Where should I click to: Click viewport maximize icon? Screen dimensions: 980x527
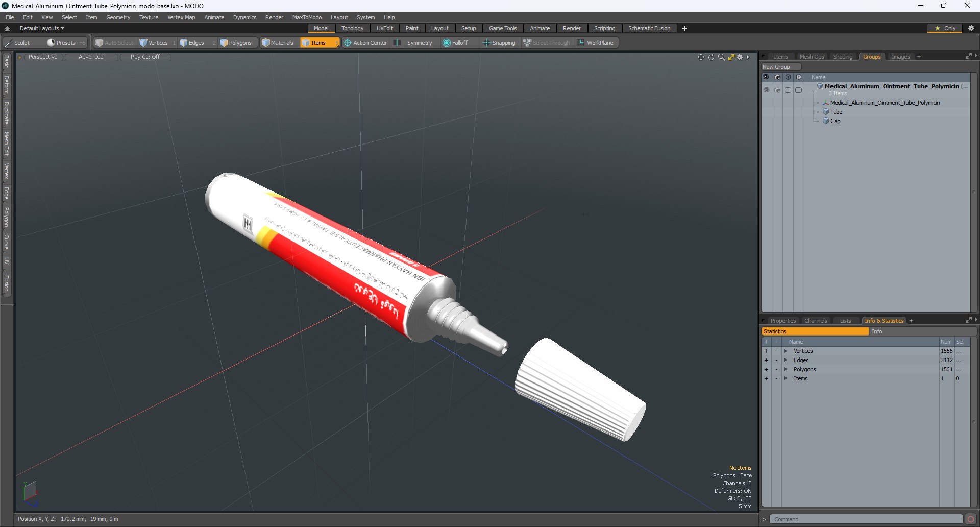click(x=731, y=57)
